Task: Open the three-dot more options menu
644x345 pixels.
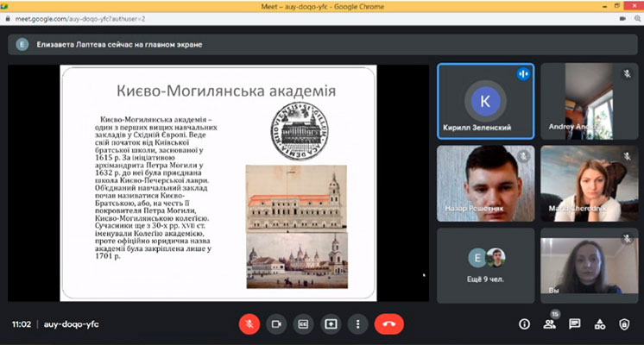Action: click(x=357, y=324)
